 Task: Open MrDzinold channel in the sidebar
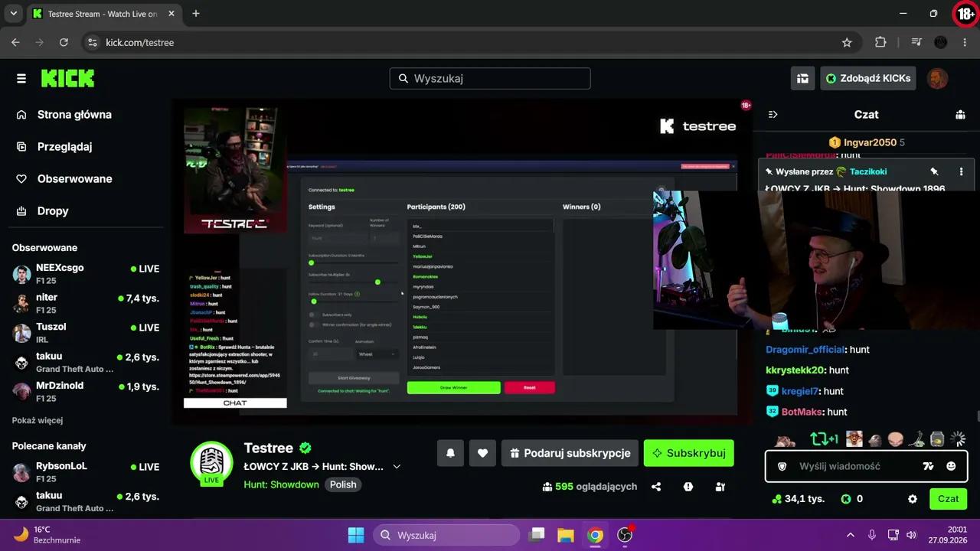click(86, 392)
